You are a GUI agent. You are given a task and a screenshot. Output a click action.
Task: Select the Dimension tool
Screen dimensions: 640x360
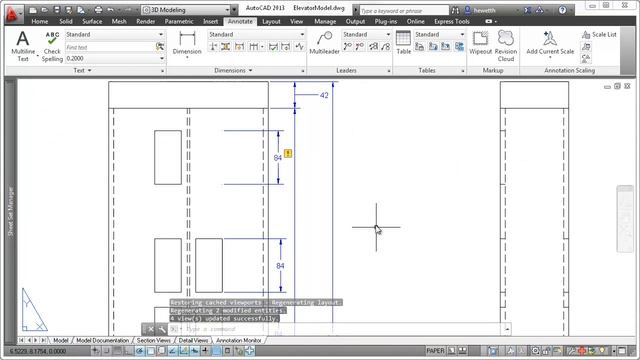(187, 44)
